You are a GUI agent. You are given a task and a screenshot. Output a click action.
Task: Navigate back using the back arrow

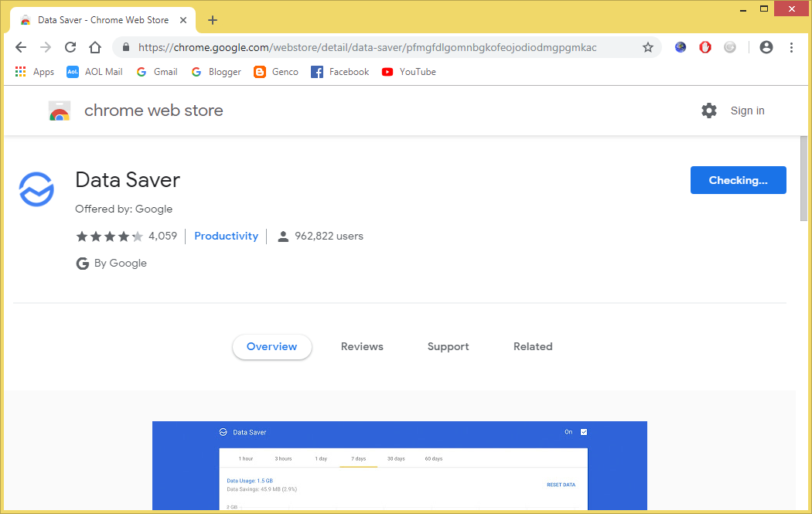tap(21, 47)
